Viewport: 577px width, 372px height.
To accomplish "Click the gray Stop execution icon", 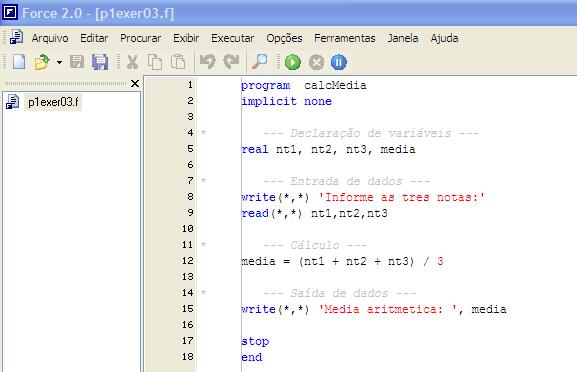I will click(316, 62).
